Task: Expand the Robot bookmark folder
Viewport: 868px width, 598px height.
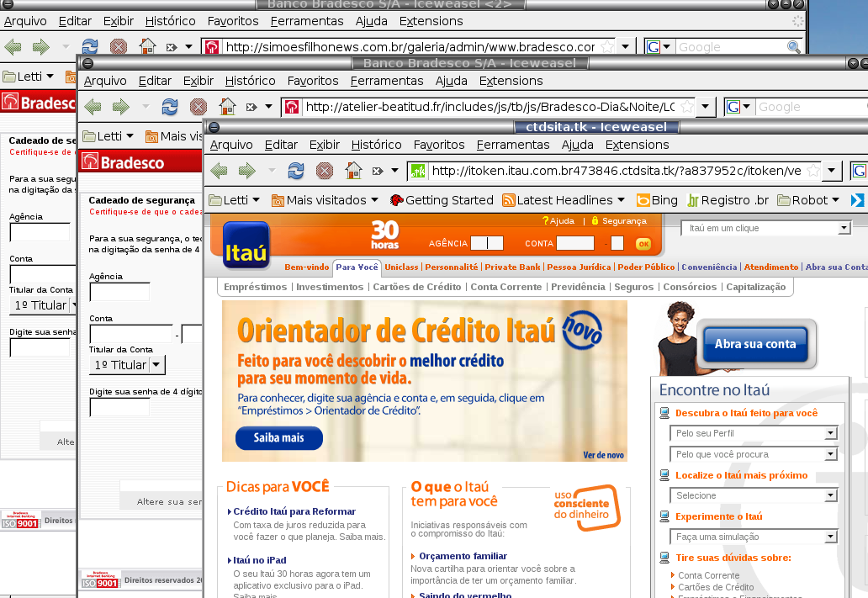Action: 808,200
